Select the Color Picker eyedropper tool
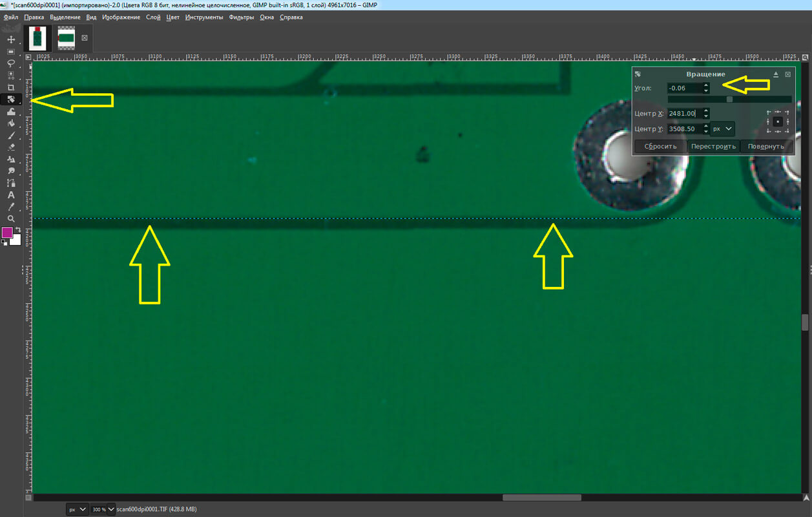 tap(11, 207)
